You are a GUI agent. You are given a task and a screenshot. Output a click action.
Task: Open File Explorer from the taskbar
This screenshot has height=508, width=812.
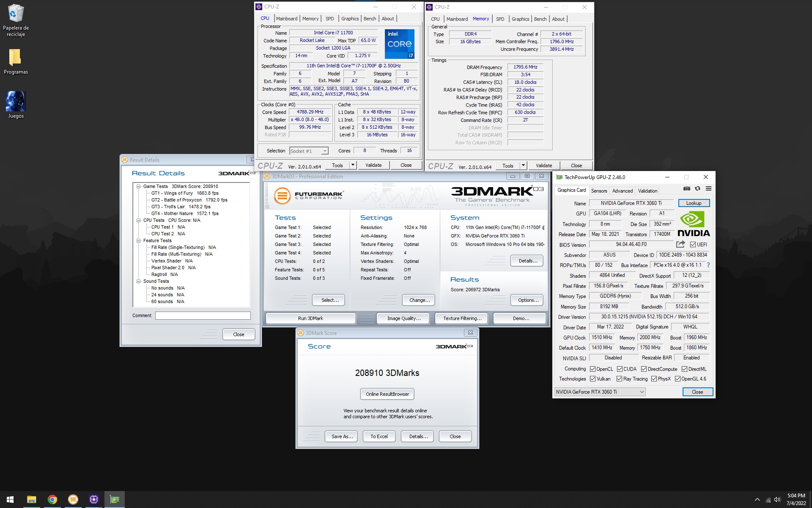[32, 500]
